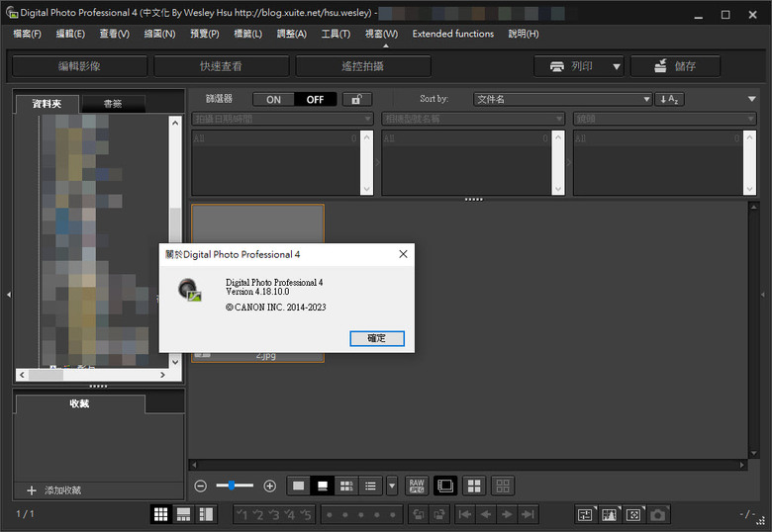The image size is (772, 532).
Task: Select thumbnail with information view icon
Action: [x=346, y=487]
